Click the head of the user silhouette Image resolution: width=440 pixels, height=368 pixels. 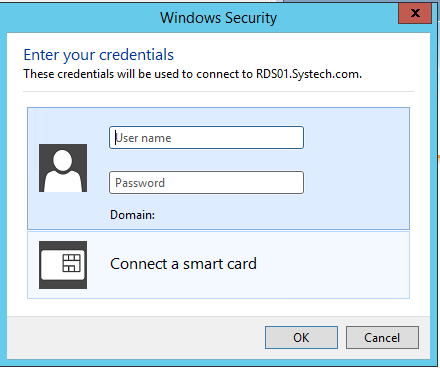click(63, 160)
